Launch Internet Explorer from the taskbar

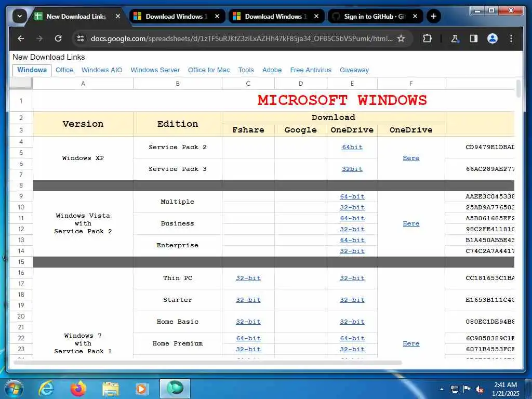pyautogui.click(x=46, y=389)
